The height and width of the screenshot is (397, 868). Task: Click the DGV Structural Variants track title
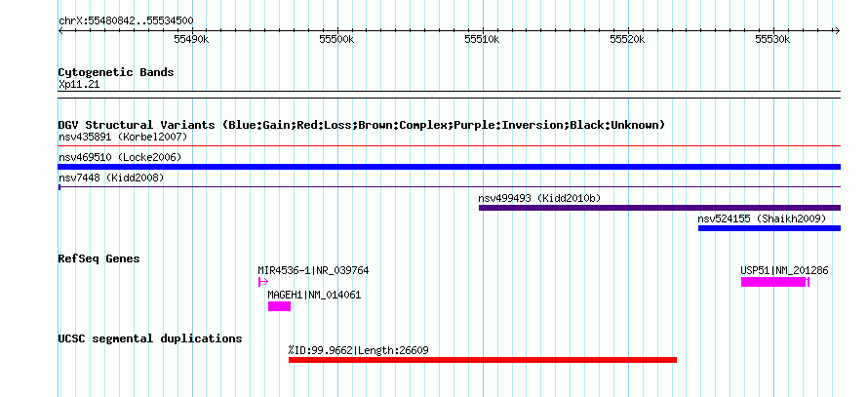[362, 125]
